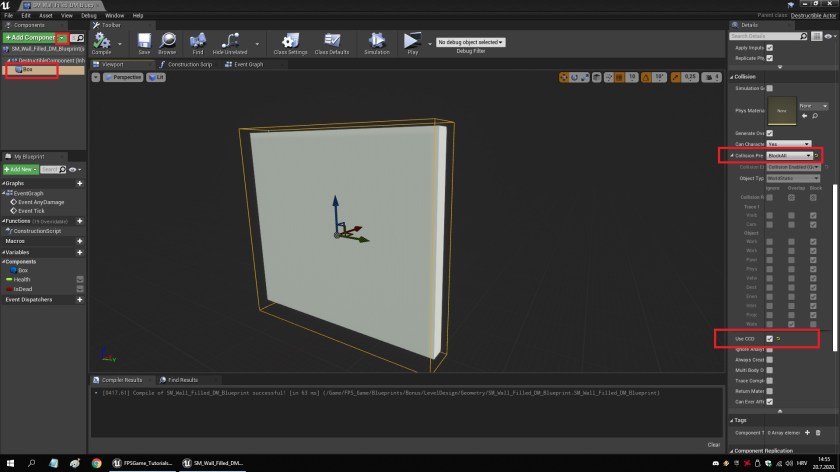Open the Collision Presets BlockAll dropdown
840x472 pixels.
(x=787, y=156)
